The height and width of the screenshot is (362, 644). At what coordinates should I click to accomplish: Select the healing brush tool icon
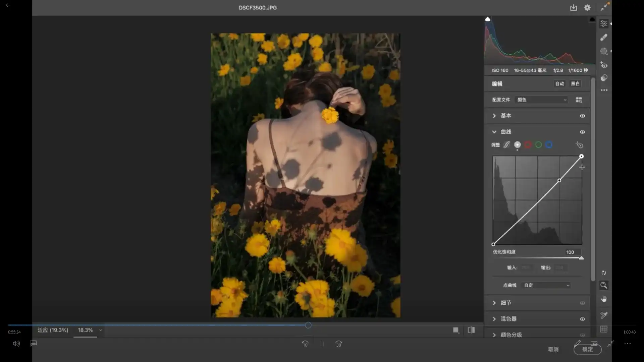[604, 38]
